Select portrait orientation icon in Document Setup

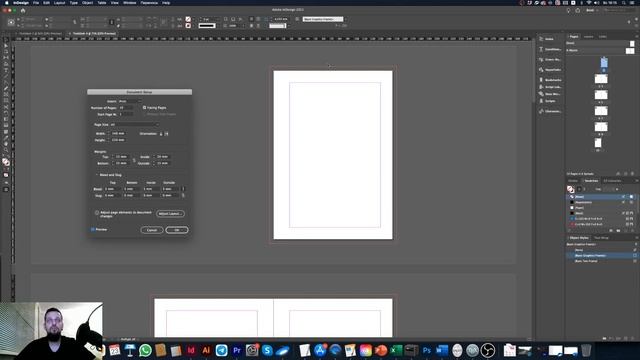coord(161,133)
